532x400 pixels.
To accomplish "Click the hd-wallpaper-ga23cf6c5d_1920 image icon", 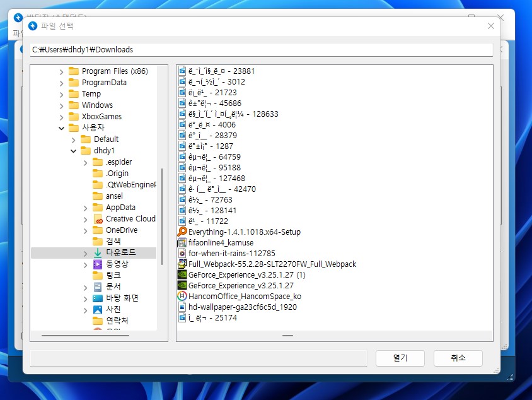I will click(x=182, y=307).
